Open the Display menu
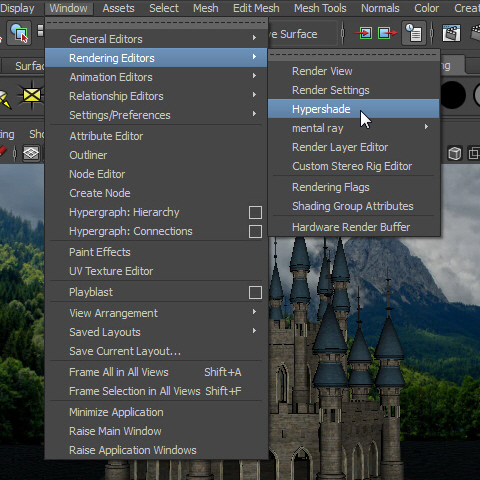Image resolution: width=480 pixels, height=480 pixels. click(x=17, y=8)
